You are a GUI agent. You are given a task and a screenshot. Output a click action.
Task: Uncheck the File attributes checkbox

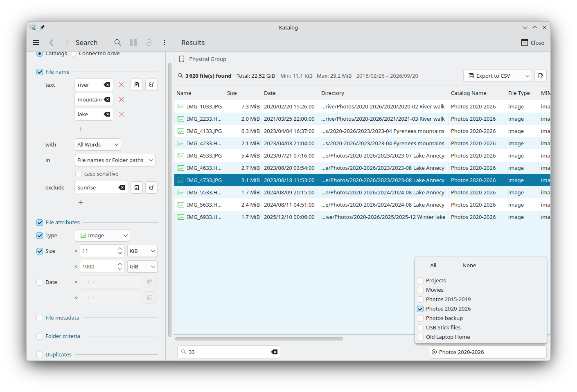(40, 222)
